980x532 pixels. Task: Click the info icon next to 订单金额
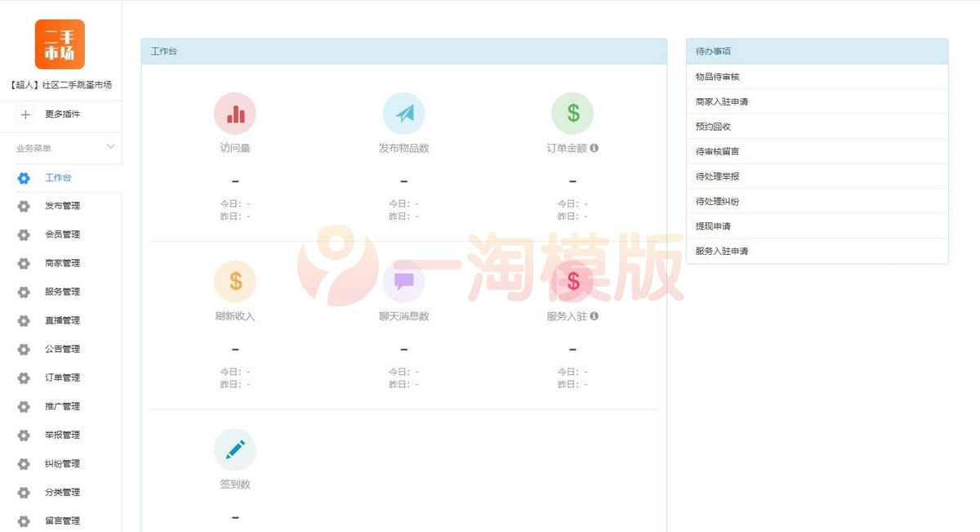[x=594, y=149]
